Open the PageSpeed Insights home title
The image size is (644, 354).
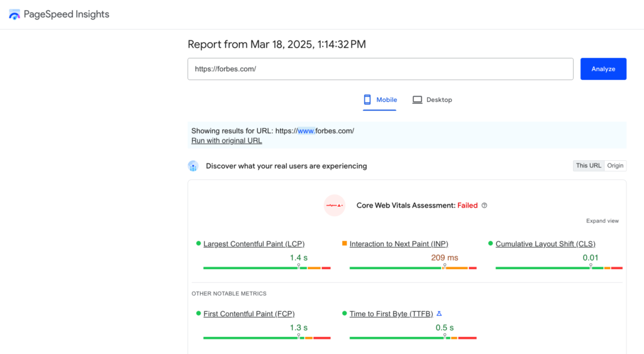pos(67,14)
